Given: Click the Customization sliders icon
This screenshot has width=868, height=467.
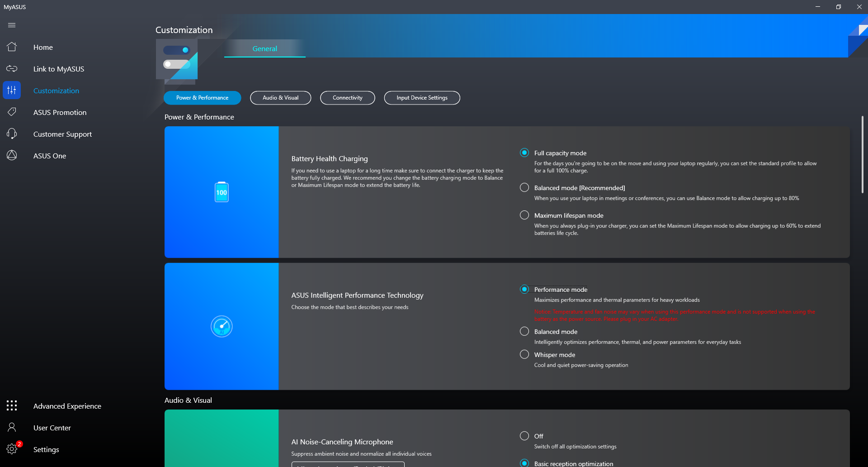Looking at the screenshot, I should pyautogui.click(x=12, y=91).
